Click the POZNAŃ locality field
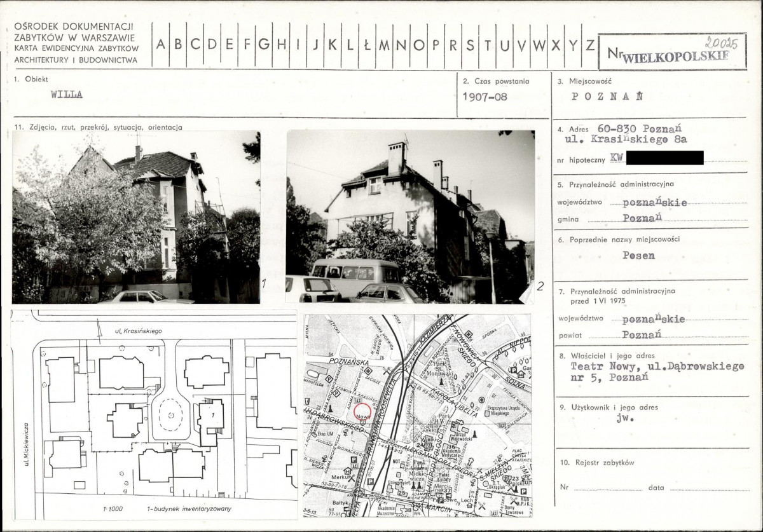The image size is (763, 532). pos(607,97)
